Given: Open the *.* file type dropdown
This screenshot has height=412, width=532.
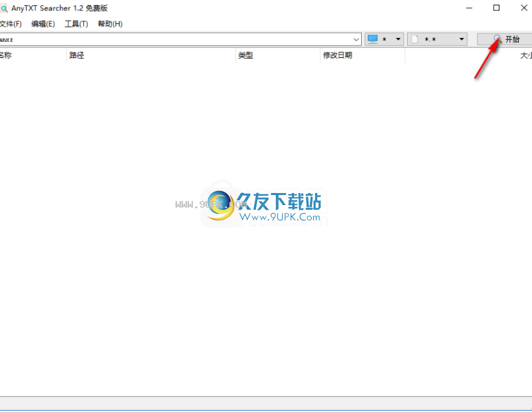Looking at the screenshot, I should (437, 39).
